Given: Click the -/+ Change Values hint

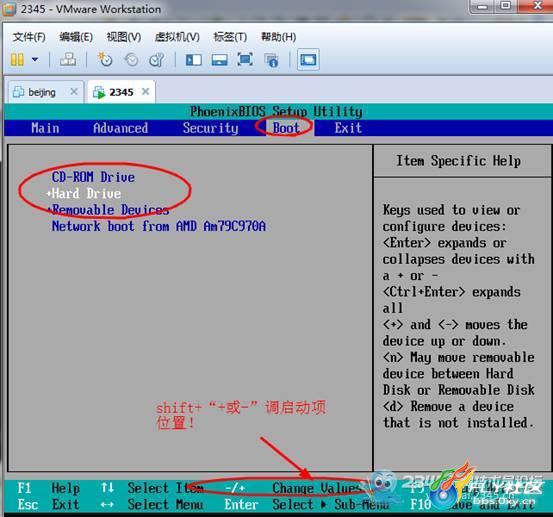Looking at the screenshot, I should point(294,488).
